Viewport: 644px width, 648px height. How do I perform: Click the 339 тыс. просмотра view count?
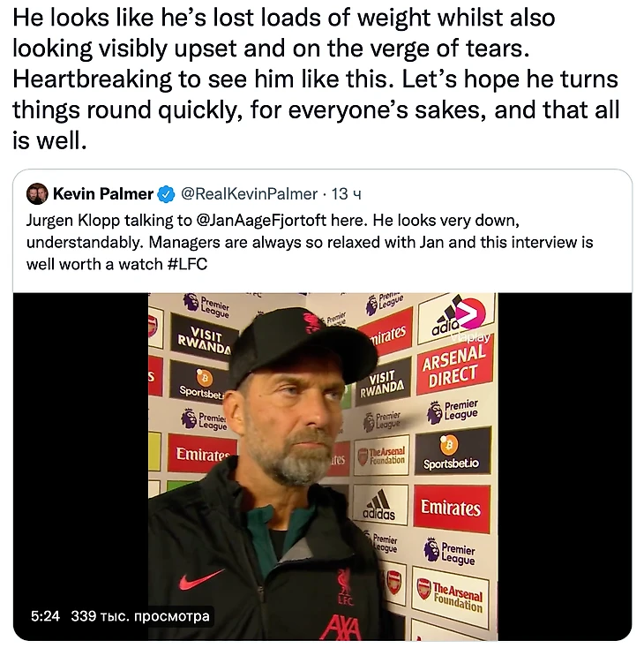pyautogui.click(x=140, y=615)
